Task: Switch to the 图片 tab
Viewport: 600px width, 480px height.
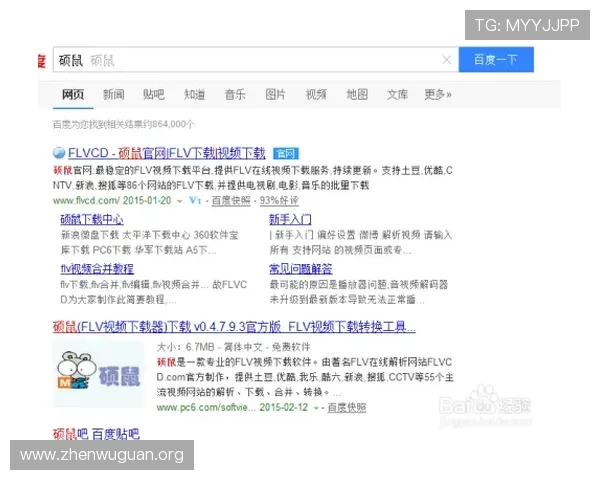Action: 276,95
